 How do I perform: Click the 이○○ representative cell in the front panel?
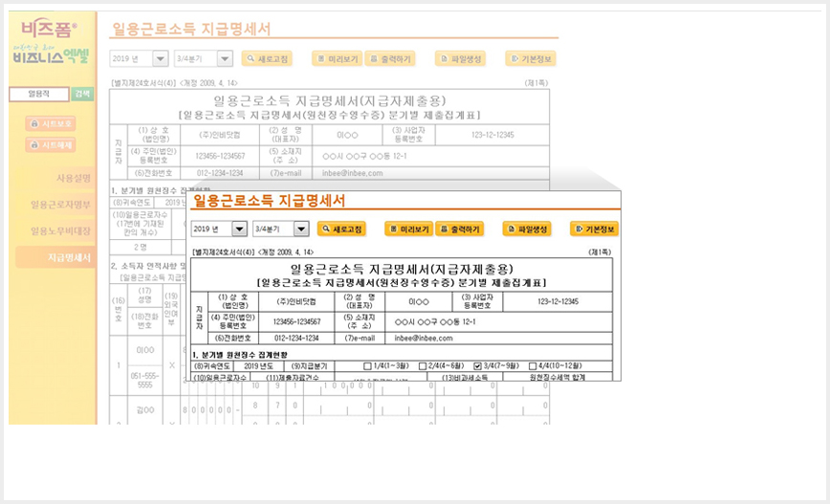(x=419, y=302)
